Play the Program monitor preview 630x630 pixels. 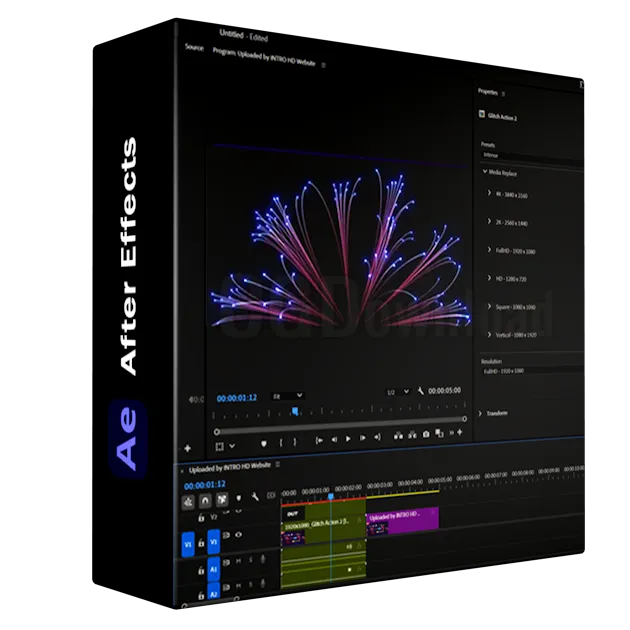pos(348,439)
